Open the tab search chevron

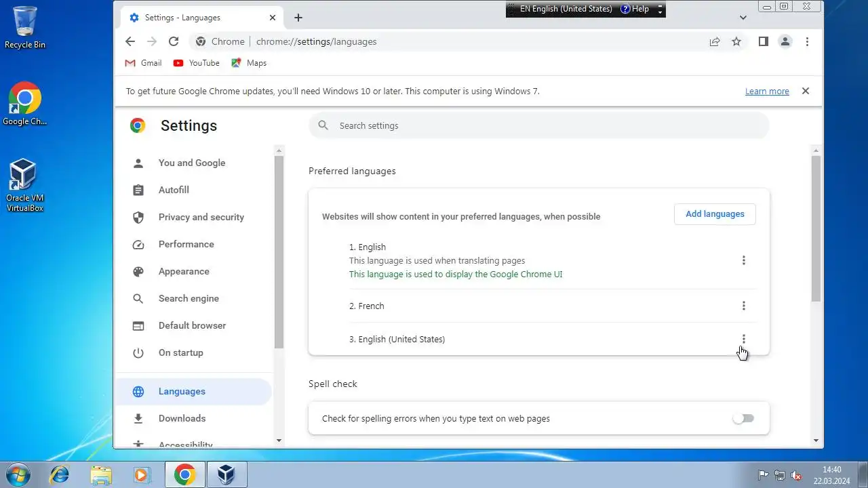click(x=743, y=18)
